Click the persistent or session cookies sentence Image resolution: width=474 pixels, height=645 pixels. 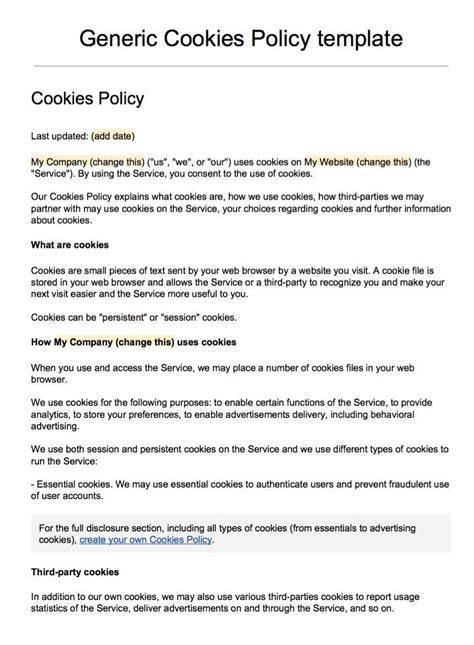click(x=134, y=318)
